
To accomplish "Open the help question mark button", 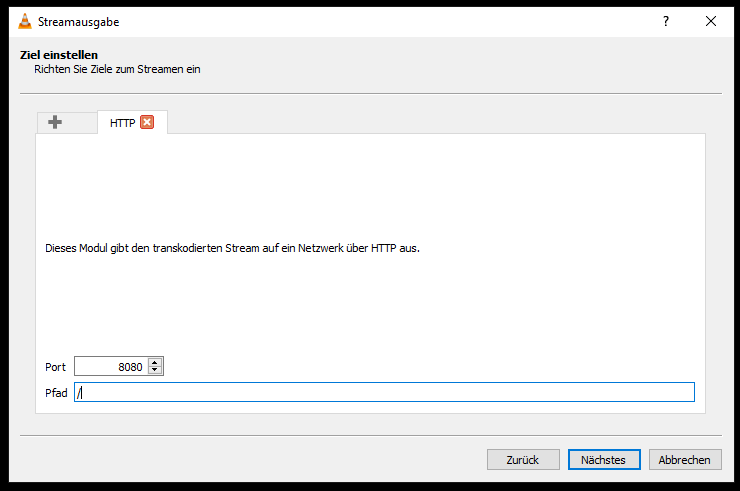I will (x=665, y=21).
